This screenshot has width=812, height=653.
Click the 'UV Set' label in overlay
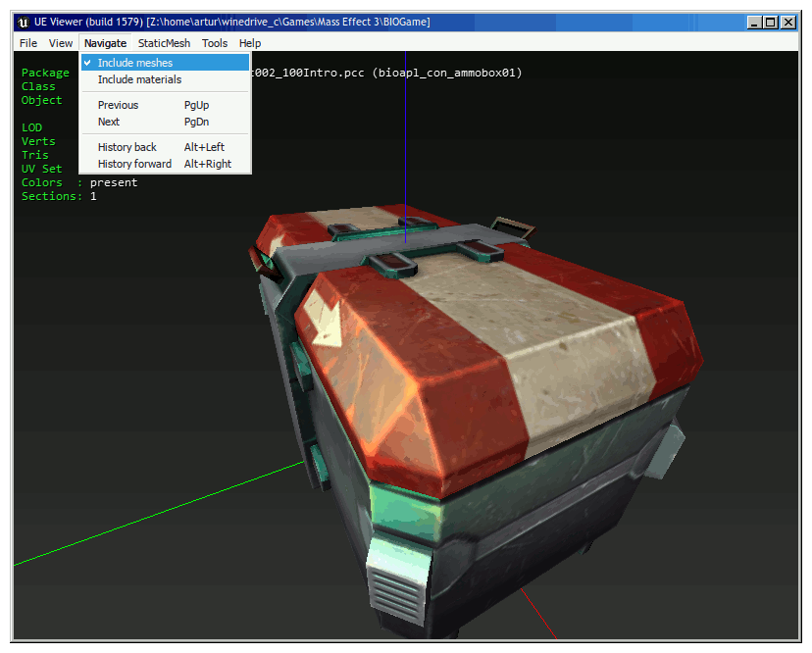(41, 169)
